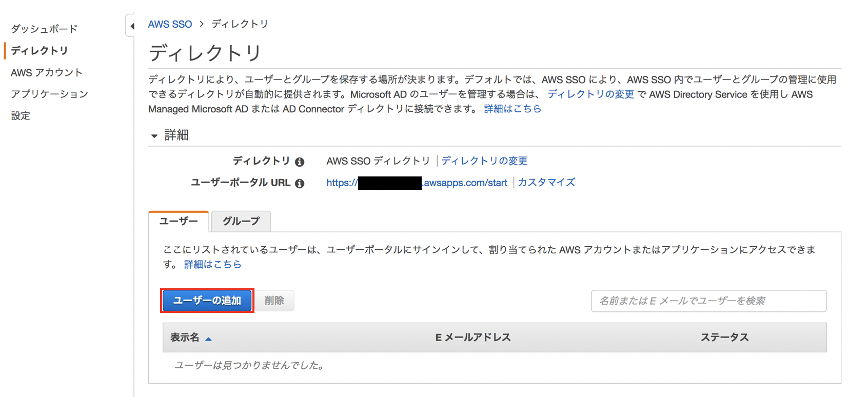Collapse the 詳細 section

click(x=154, y=136)
